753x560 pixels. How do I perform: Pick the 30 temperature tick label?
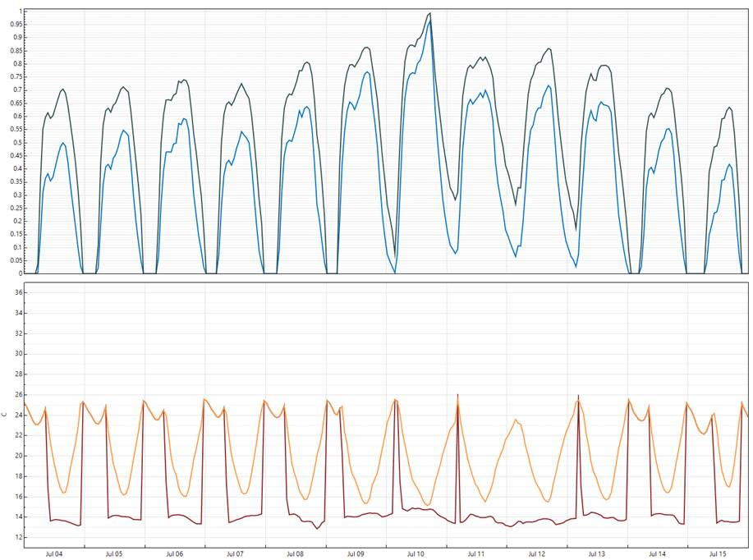pos(19,353)
